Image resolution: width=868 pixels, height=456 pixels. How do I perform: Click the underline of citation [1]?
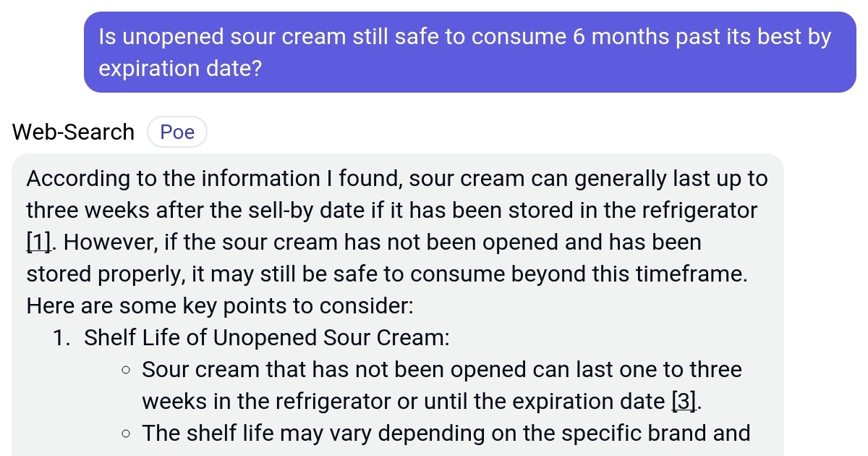(38, 250)
